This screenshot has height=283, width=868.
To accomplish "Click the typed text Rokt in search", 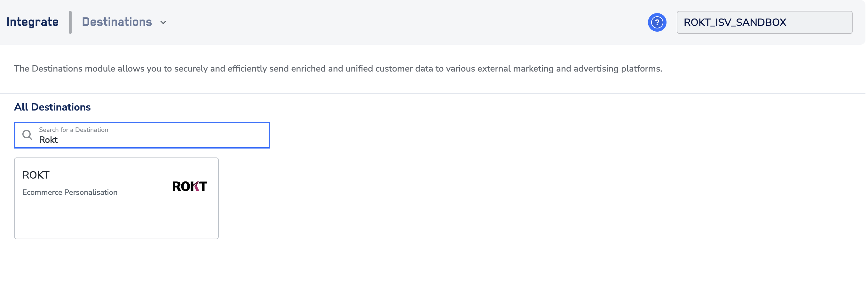I will [x=48, y=140].
